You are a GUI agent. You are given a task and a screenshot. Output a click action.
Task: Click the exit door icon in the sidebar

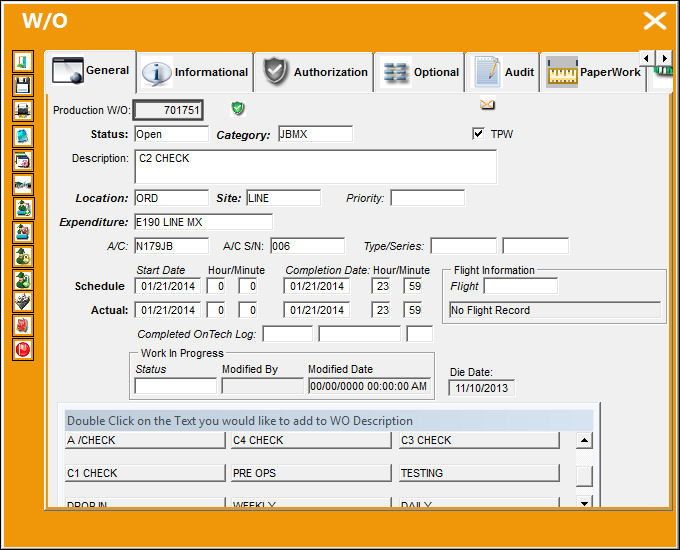23,61
